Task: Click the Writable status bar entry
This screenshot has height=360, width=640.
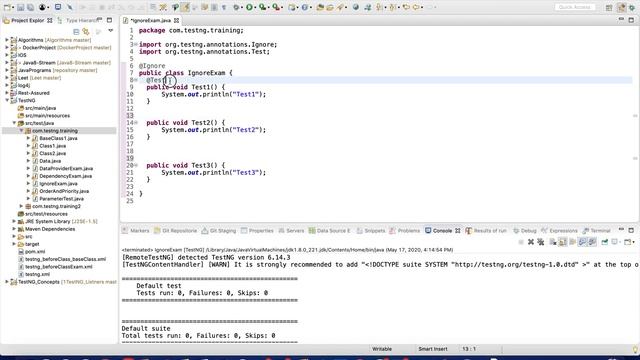Action: click(382, 349)
